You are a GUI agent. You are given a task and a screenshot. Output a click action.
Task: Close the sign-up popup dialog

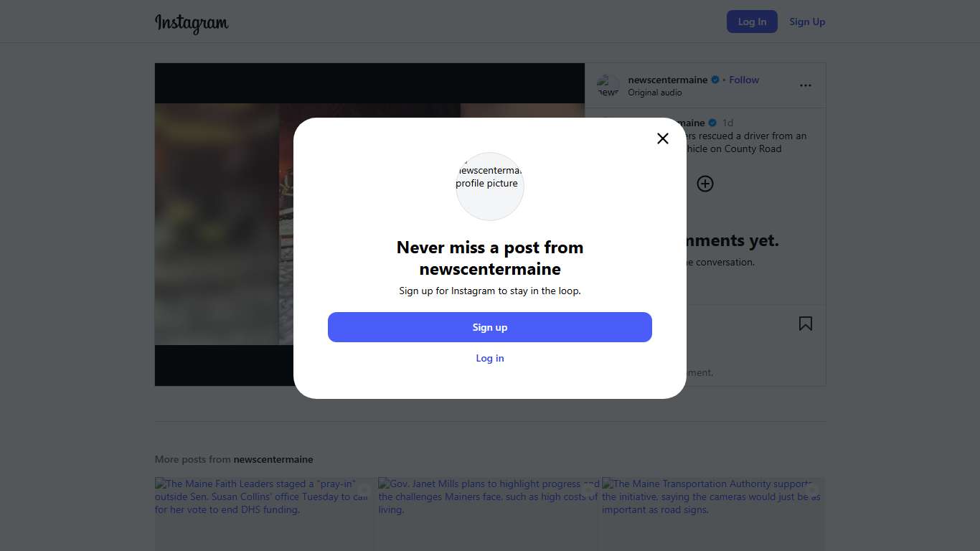click(x=662, y=138)
